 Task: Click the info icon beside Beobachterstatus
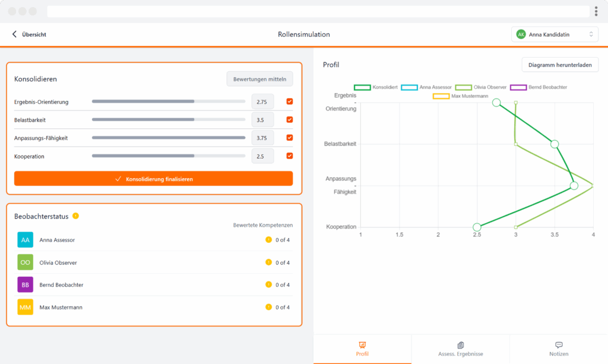[75, 216]
